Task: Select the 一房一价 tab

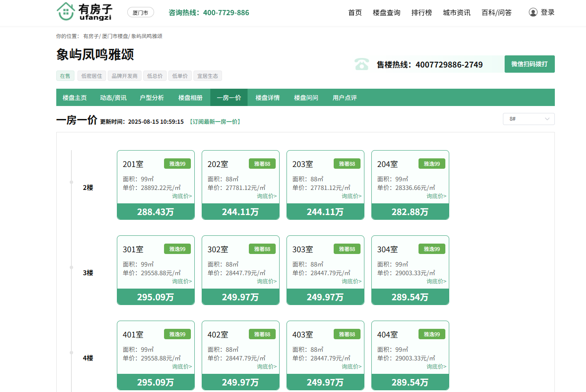Action: tap(229, 98)
